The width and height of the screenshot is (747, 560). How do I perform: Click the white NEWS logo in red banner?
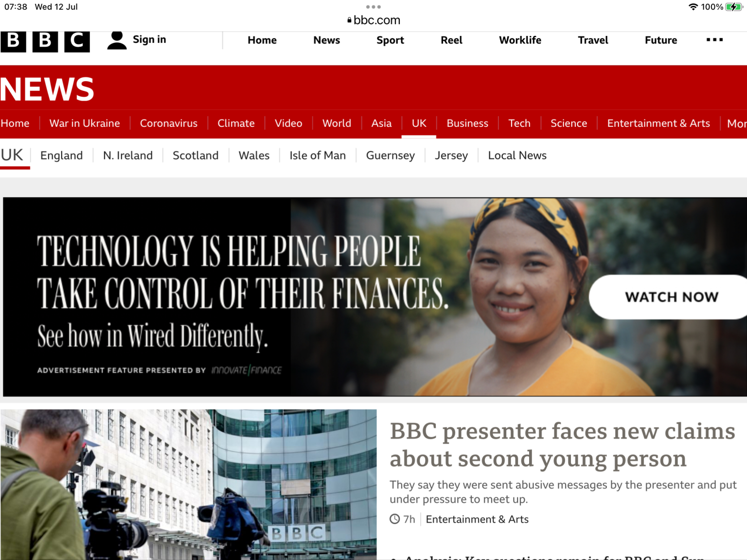47,89
